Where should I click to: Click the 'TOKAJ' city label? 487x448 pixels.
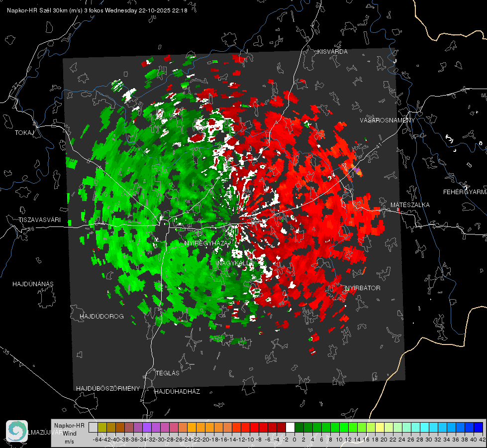[24, 133]
